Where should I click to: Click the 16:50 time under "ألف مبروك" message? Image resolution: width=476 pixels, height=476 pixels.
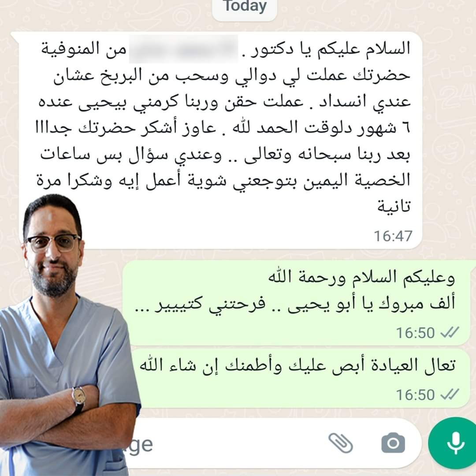tap(415, 333)
